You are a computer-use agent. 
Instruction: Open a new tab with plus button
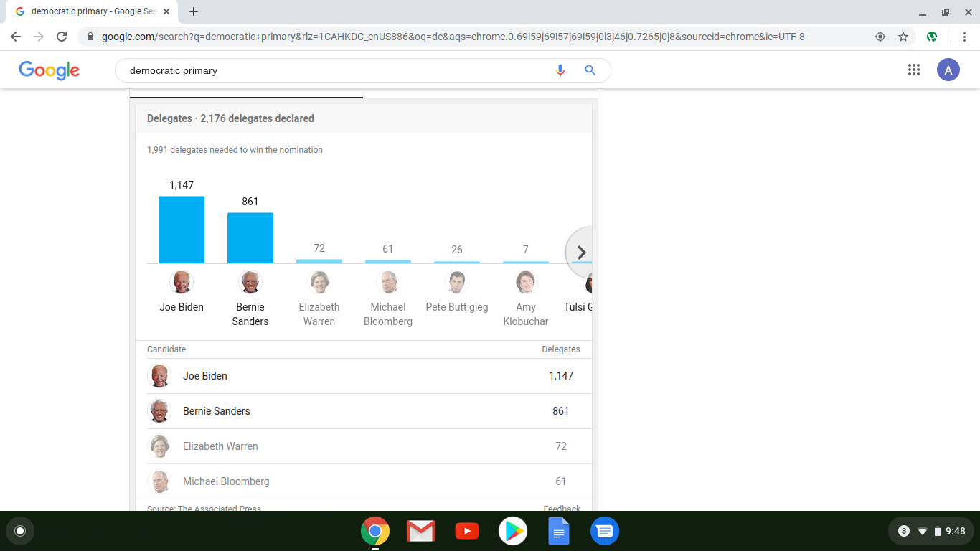194,11
